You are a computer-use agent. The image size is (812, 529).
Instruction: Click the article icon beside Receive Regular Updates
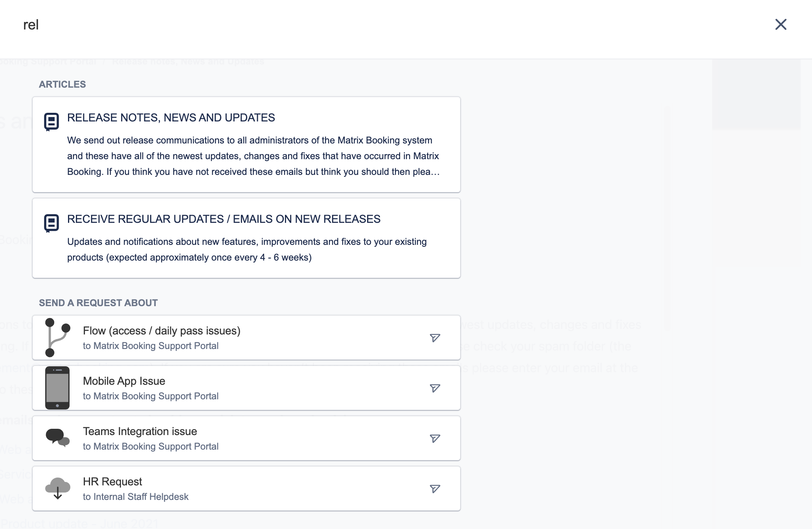[51, 223]
